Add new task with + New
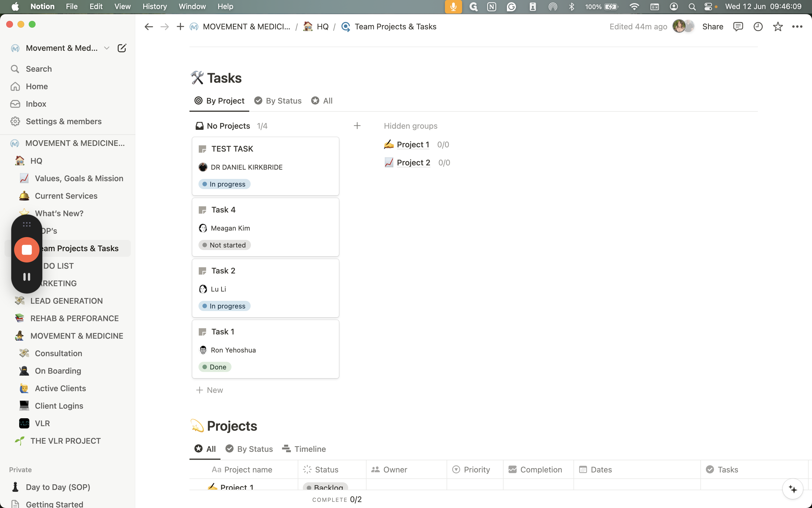Viewport: 812px width, 508px height. click(210, 390)
